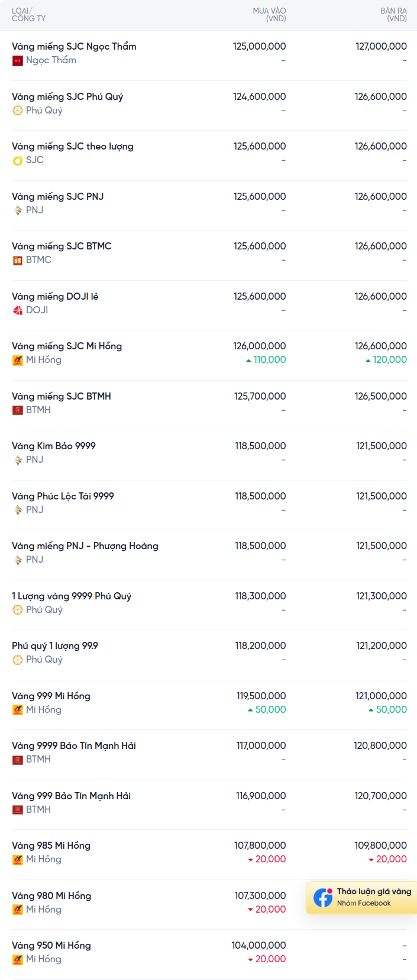This screenshot has width=417, height=980.
Task: Select Vàng miếng DOJI lẻ row title
Action: click(x=55, y=297)
